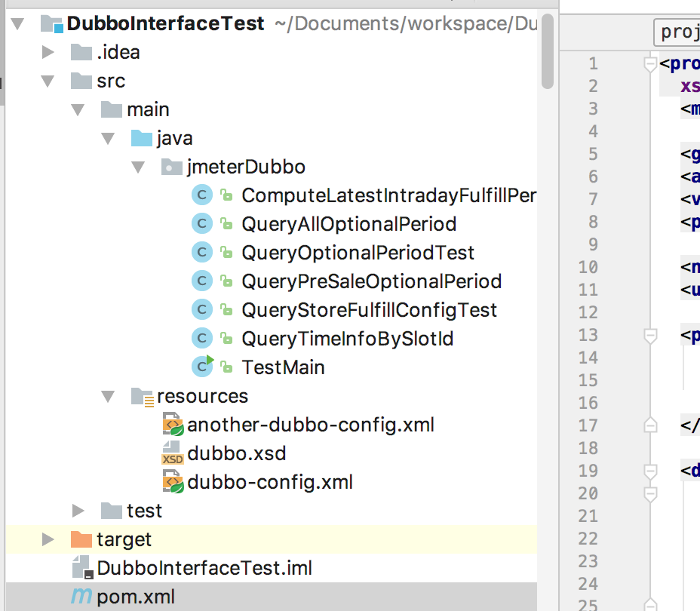Click the resources folder icon

pyautogui.click(x=143, y=397)
